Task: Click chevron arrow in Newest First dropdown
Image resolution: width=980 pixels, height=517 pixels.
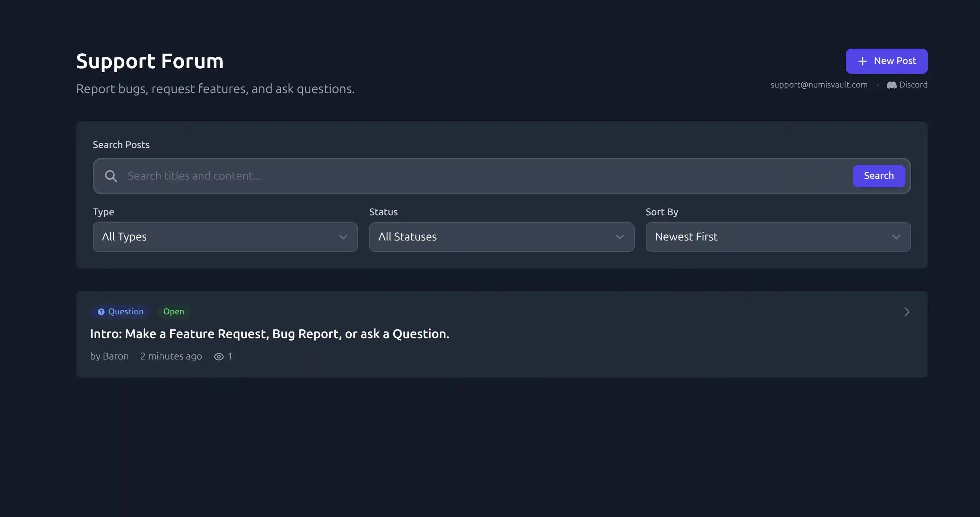Action: click(896, 237)
